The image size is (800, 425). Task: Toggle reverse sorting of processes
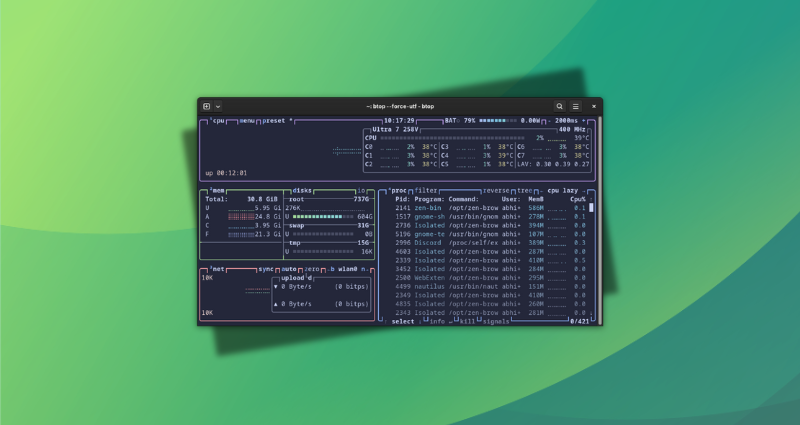click(496, 191)
